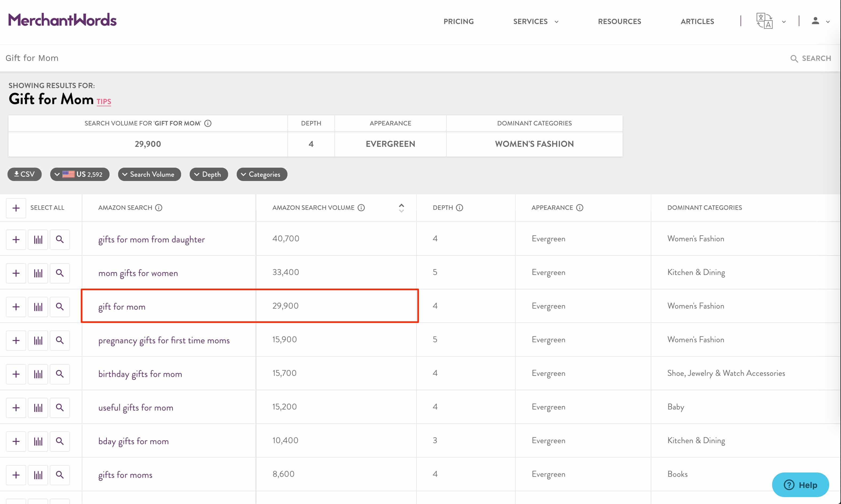Click magnifier icon in 'mom gifts for women' row
Image resolution: width=841 pixels, height=504 pixels.
point(60,273)
